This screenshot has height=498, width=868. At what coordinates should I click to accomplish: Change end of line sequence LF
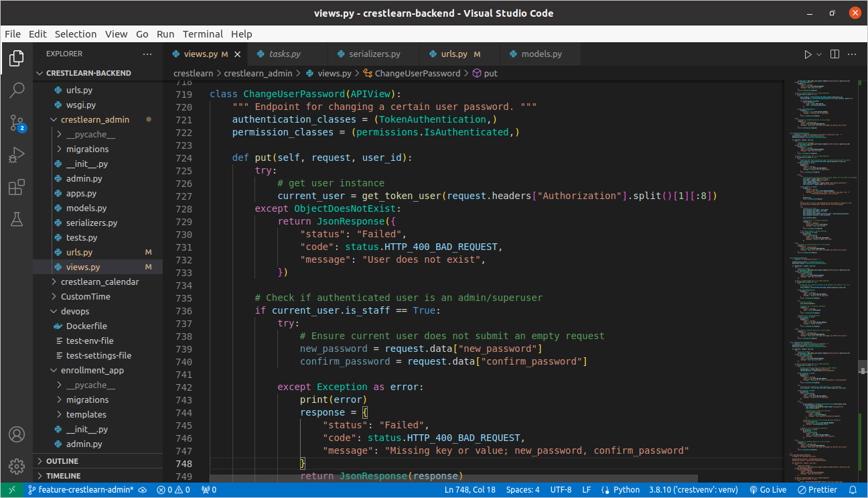tap(586, 490)
